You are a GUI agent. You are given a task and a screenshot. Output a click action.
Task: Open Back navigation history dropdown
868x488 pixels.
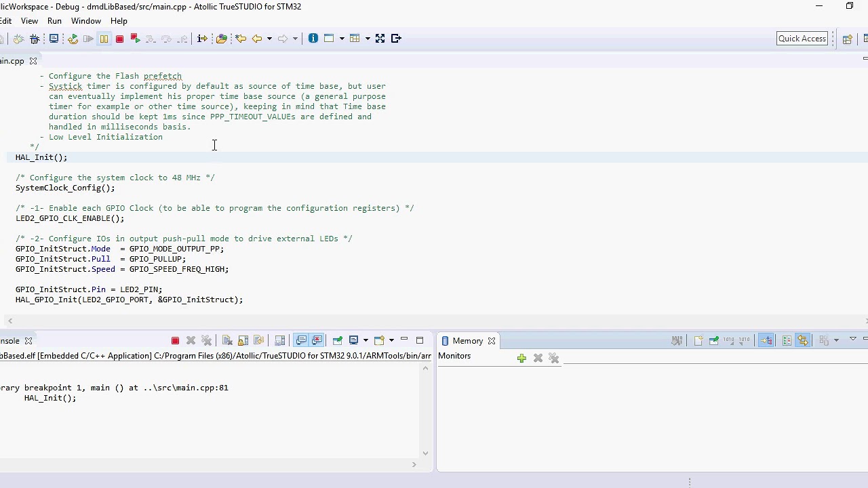[269, 39]
